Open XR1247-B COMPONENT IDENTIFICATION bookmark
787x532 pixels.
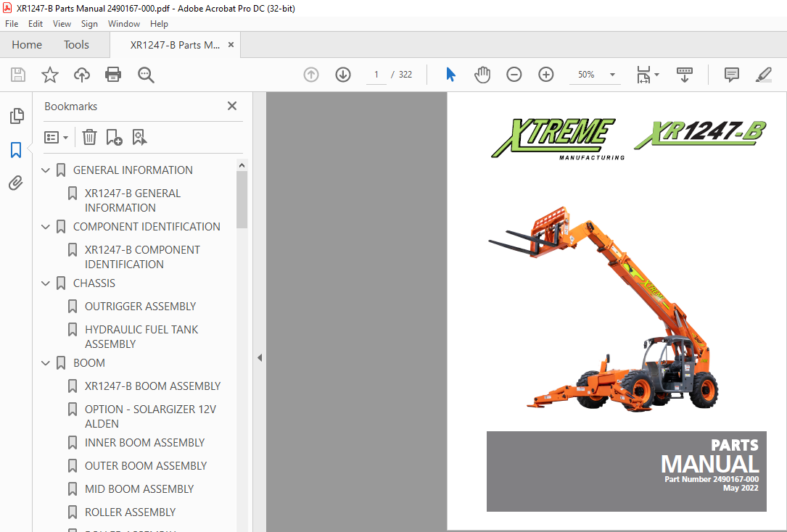tap(142, 257)
